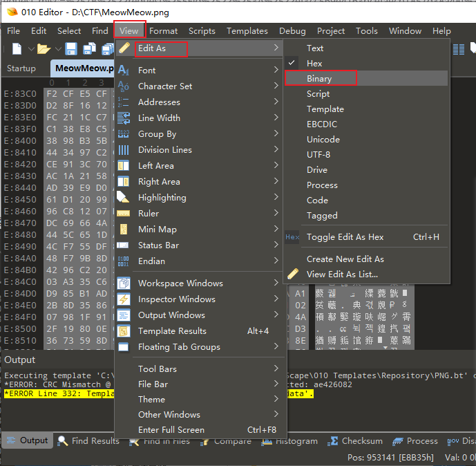476x466 pixels.
Task: Open the Help menu
Action: pyautogui.click(x=441, y=30)
